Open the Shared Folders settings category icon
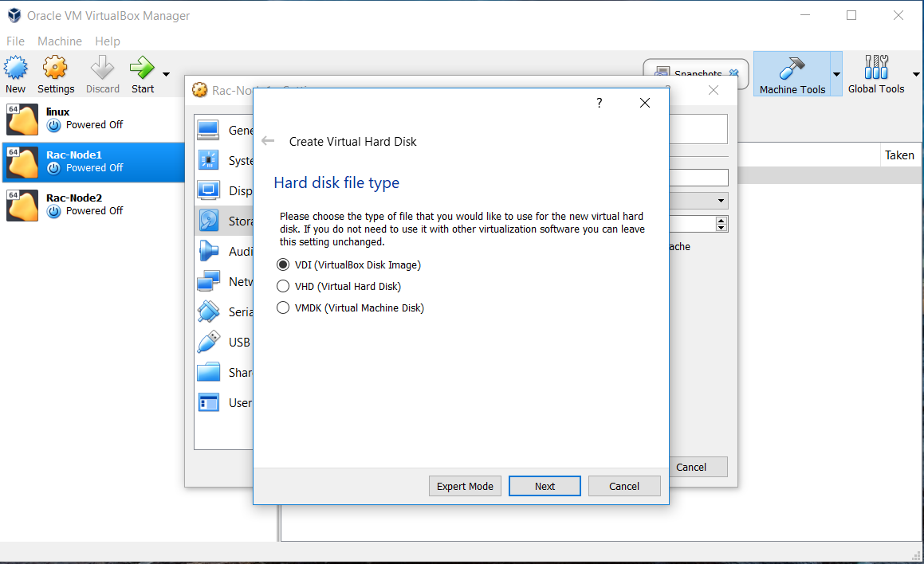 pyautogui.click(x=209, y=373)
